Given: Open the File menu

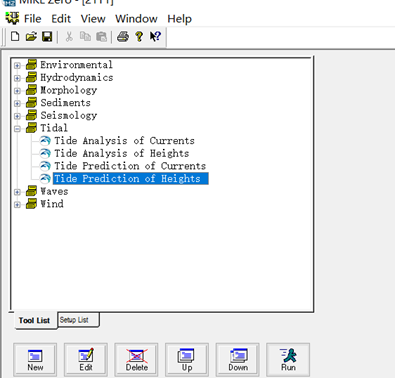Looking at the screenshot, I should pyautogui.click(x=33, y=19).
